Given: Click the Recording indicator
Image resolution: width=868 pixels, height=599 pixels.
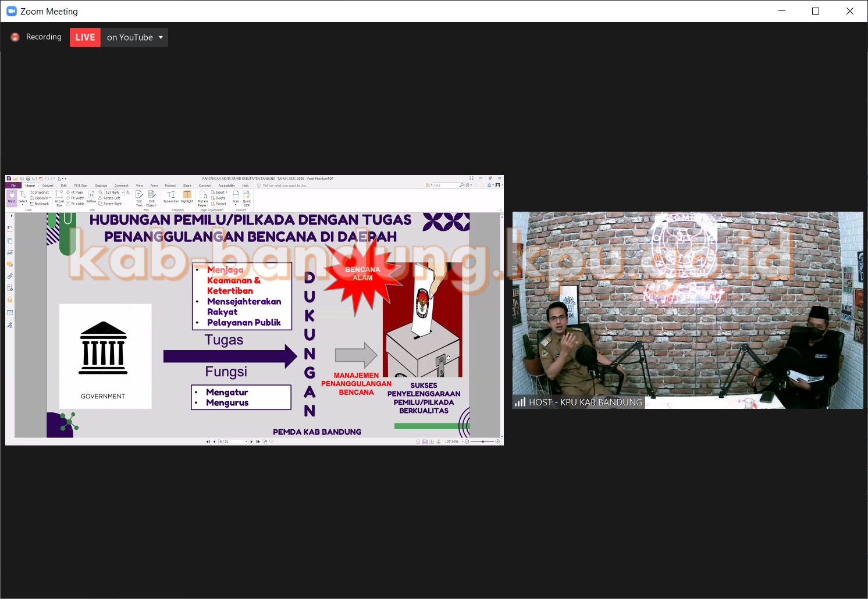Looking at the screenshot, I should pyautogui.click(x=37, y=37).
